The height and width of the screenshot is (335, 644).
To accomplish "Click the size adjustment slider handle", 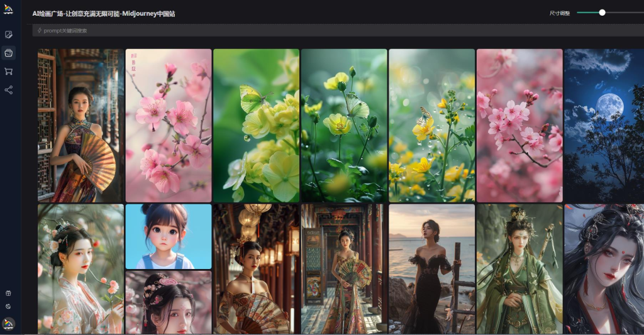I will 602,13.
